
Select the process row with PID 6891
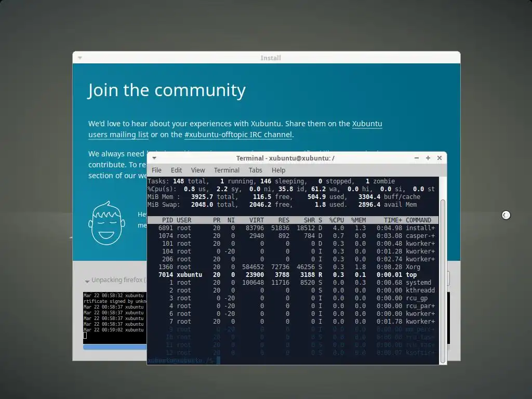click(x=293, y=228)
